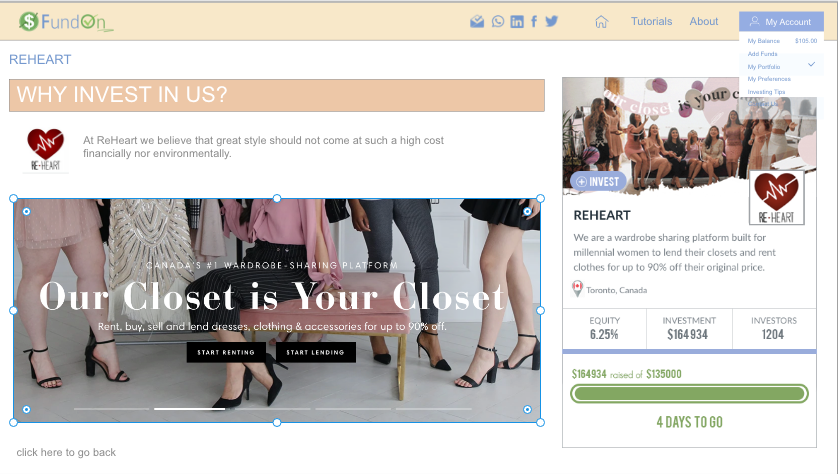This screenshot has width=838, height=474.
Task: Click the Re-Heart logo on campaign card
Action: tap(777, 198)
